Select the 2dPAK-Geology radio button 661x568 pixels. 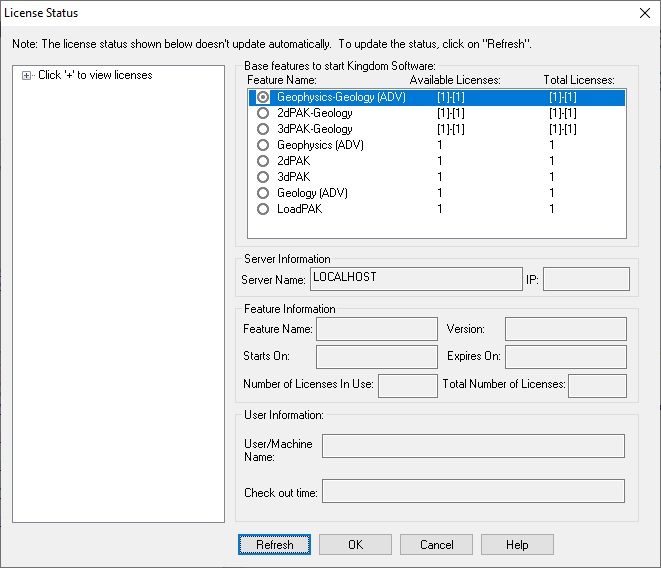pos(263,113)
